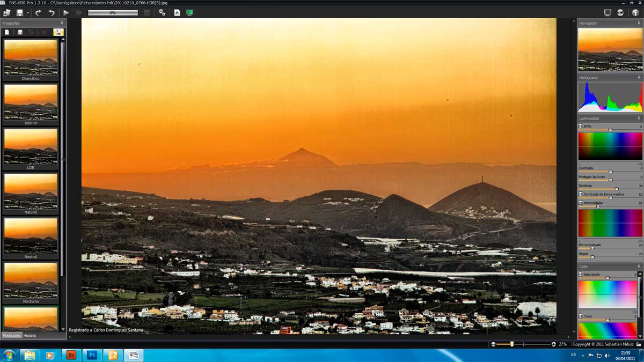Toggle the H button next to Microdetalles
644x362 pixels.
coord(581,203)
